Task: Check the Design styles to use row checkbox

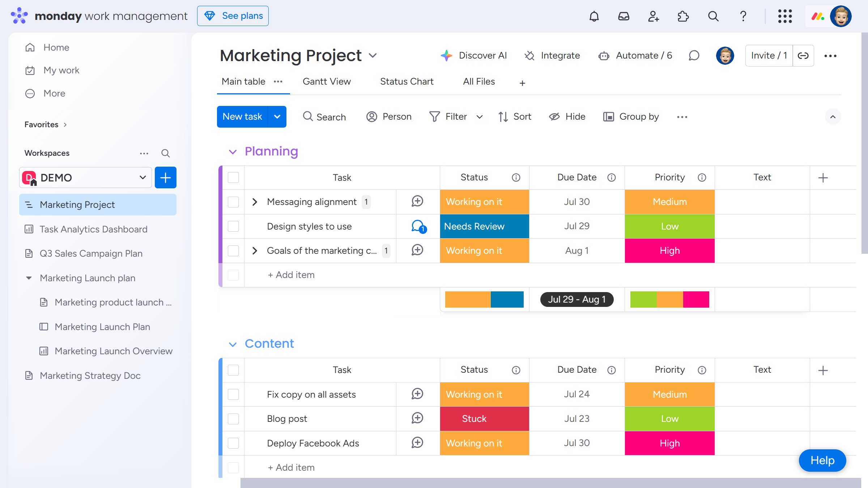Action: [x=233, y=226]
